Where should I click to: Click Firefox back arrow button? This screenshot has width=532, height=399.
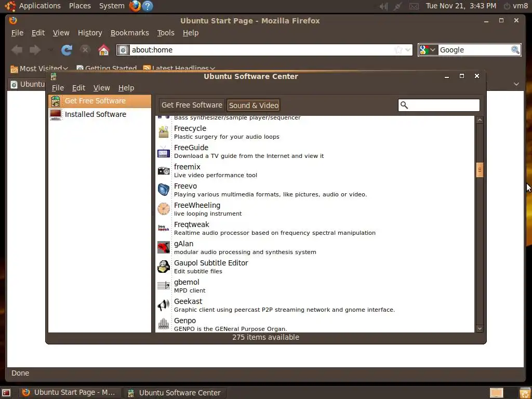[17, 50]
